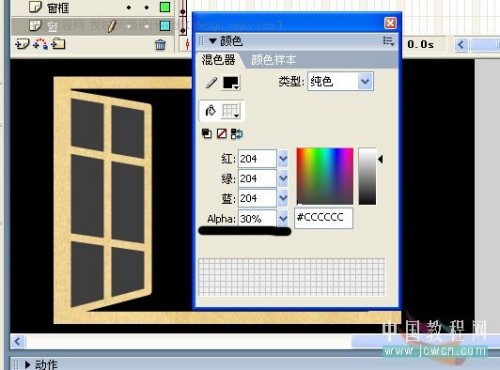500x370 pixels.
Task: Open the 类型 dropdown showing 纯色
Action: pyautogui.click(x=365, y=81)
